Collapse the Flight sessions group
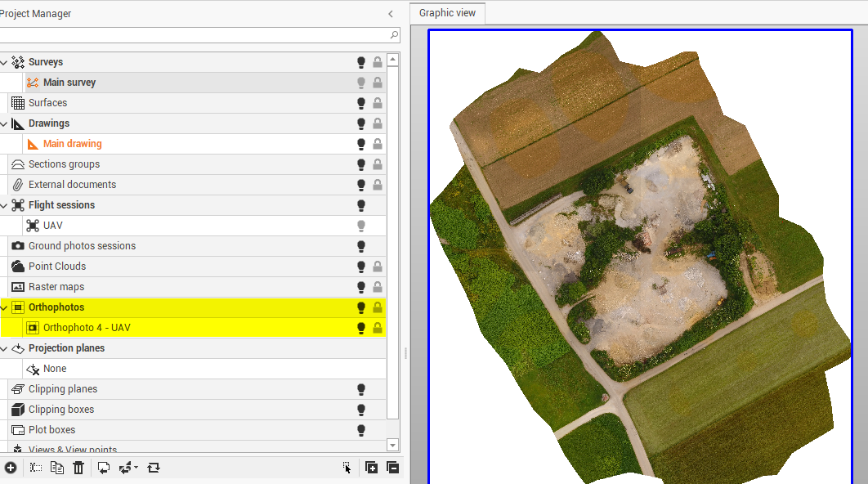Image resolution: width=868 pixels, height=484 pixels. tap(4, 205)
